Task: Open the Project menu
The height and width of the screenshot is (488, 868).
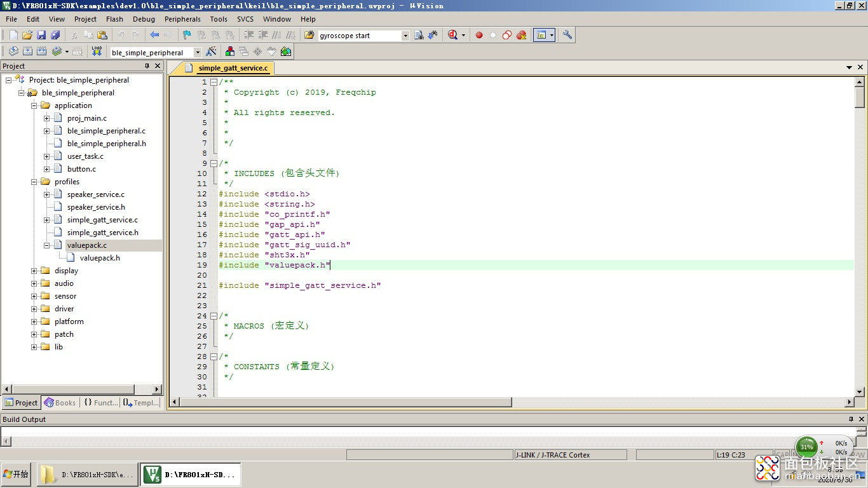Action: (x=85, y=19)
